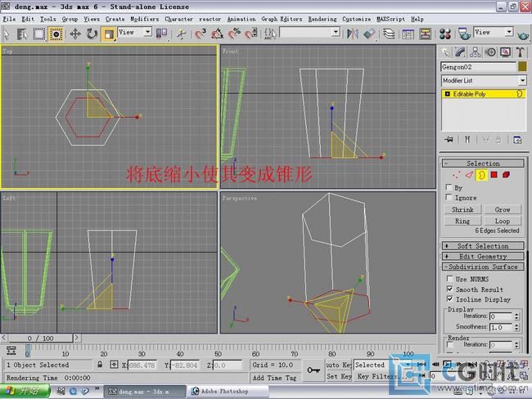Image resolution: width=532 pixels, height=399 pixels.
Task: Toggle the Angle Snap icon
Action: (x=217, y=34)
